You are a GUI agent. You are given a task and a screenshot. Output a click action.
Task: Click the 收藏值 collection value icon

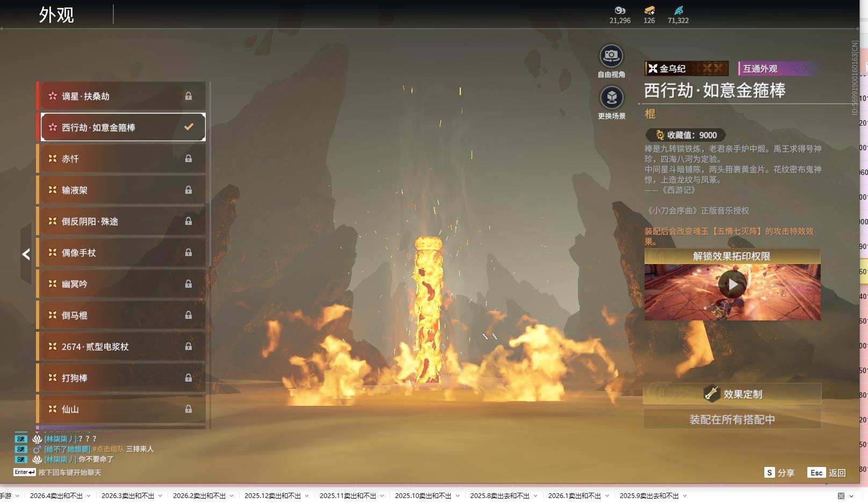tap(660, 135)
